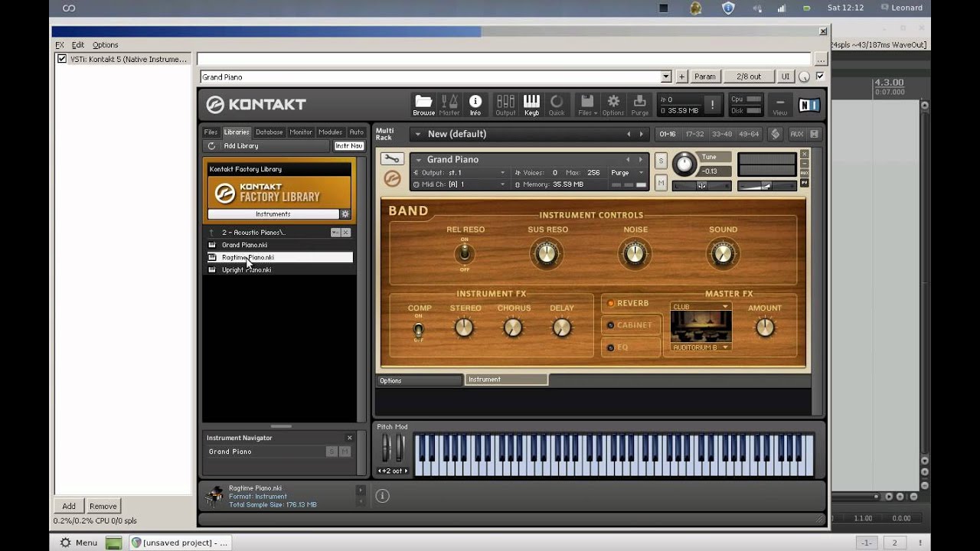Close the Instrument Navigator pane
The image size is (980, 551).
coord(350,438)
